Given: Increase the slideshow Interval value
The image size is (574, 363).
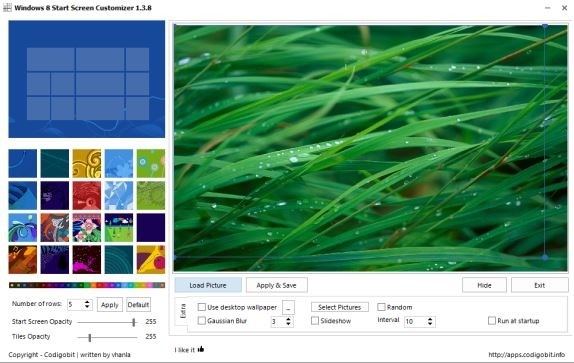Looking at the screenshot, I should tap(430, 319).
